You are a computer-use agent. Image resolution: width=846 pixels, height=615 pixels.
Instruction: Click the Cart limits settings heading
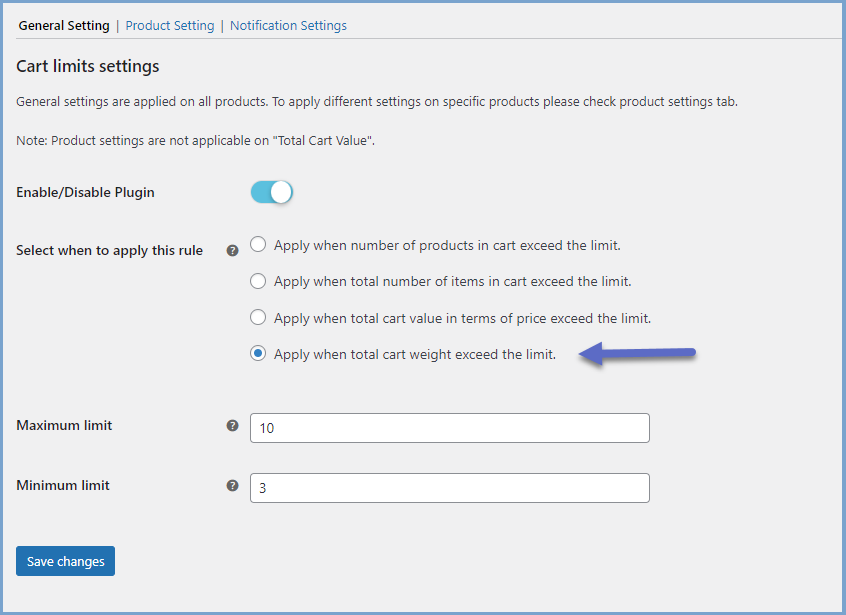88,67
